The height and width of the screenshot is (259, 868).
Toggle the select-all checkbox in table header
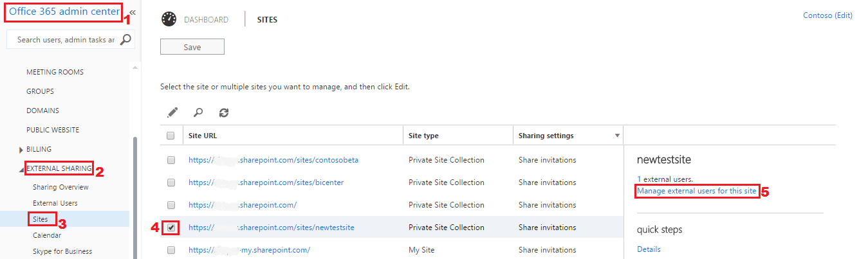171,136
